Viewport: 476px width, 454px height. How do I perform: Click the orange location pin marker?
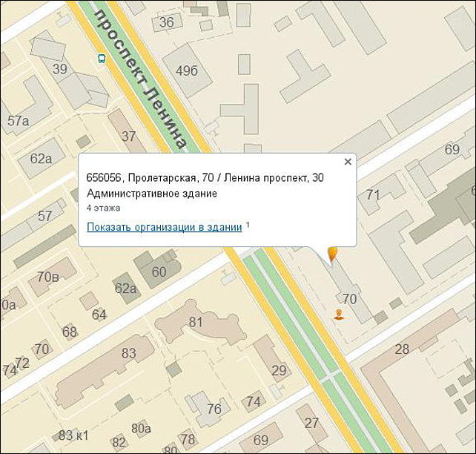(332, 254)
